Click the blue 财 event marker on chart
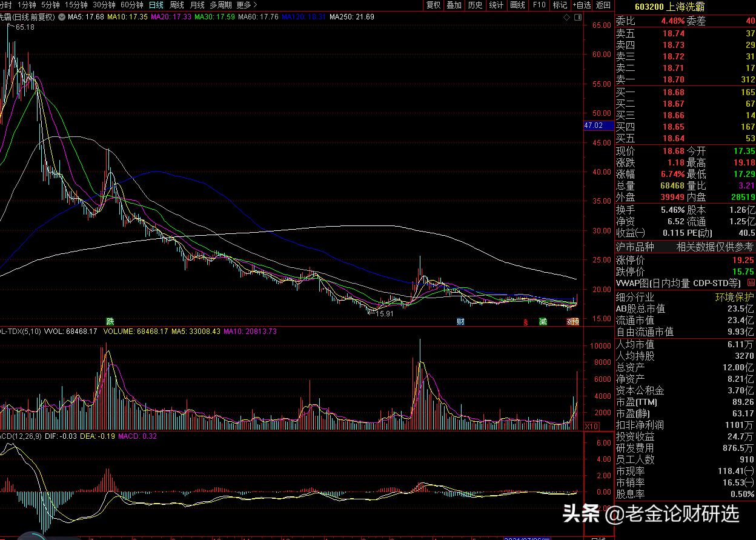The width and height of the screenshot is (756, 540). [460, 321]
